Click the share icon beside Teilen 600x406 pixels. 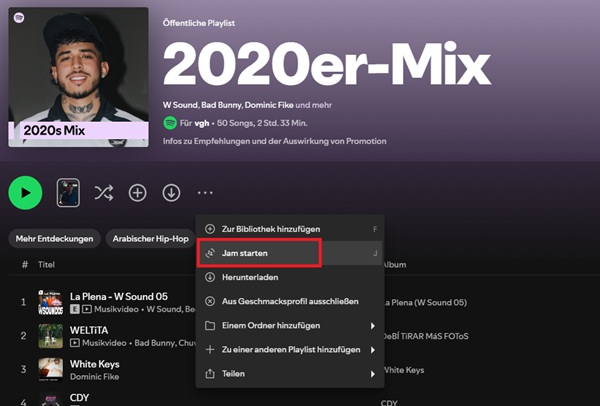pyautogui.click(x=210, y=373)
